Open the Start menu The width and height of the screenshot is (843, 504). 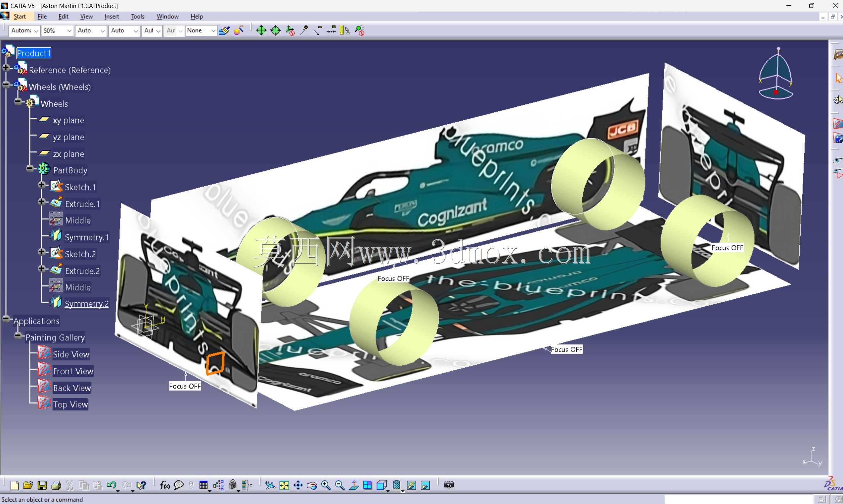coord(20,16)
